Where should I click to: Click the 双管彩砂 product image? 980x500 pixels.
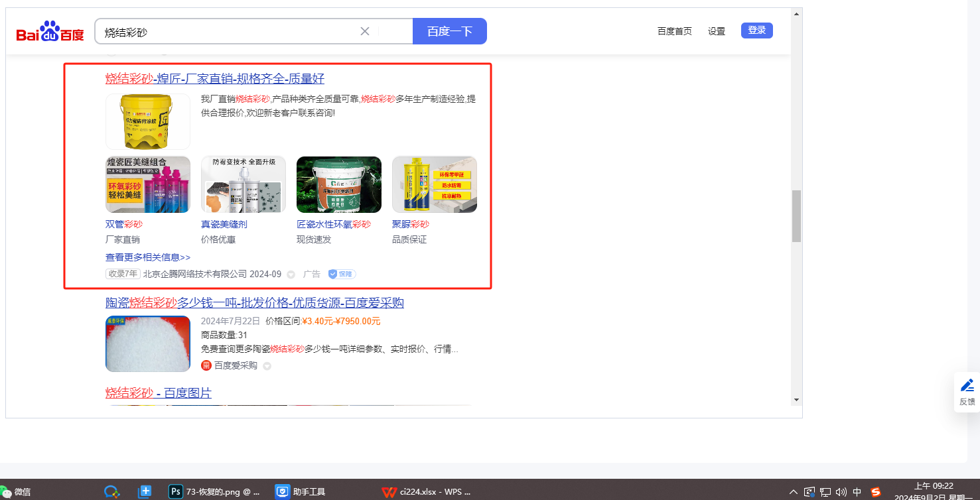click(x=148, y=184)
